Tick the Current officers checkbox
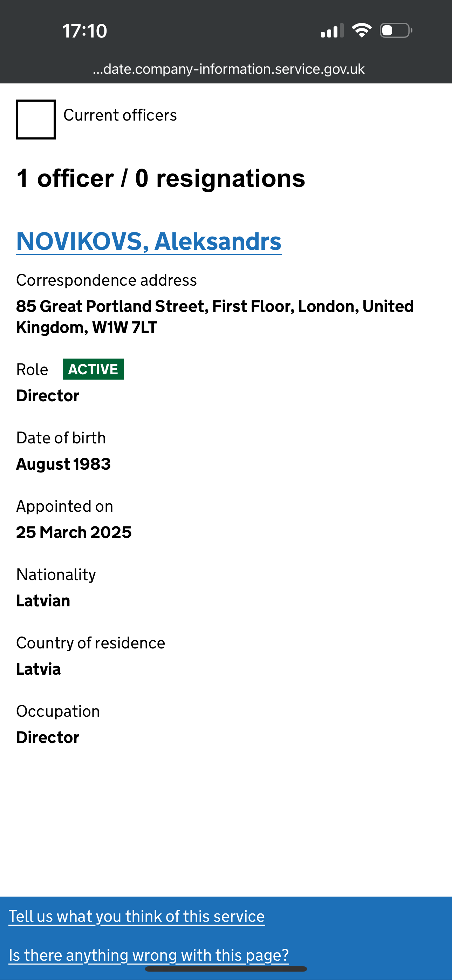The height and width of the screenshot is (980, 452). click(35, 120)
